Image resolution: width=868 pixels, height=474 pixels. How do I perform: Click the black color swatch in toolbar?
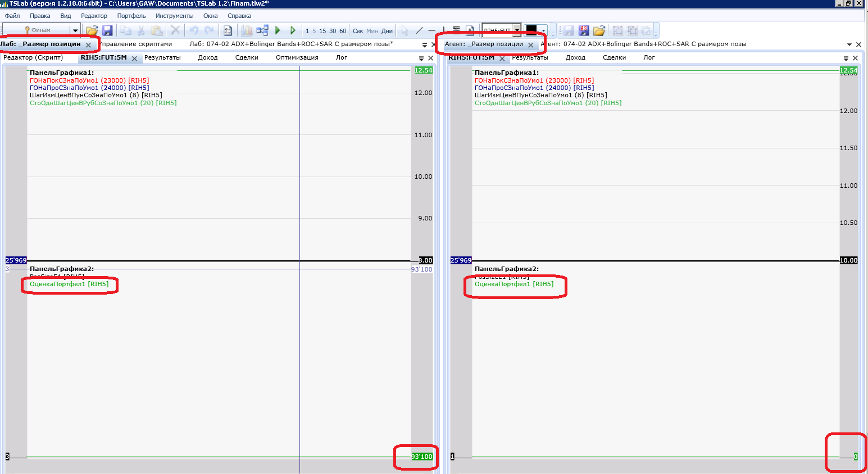[531, 30]
